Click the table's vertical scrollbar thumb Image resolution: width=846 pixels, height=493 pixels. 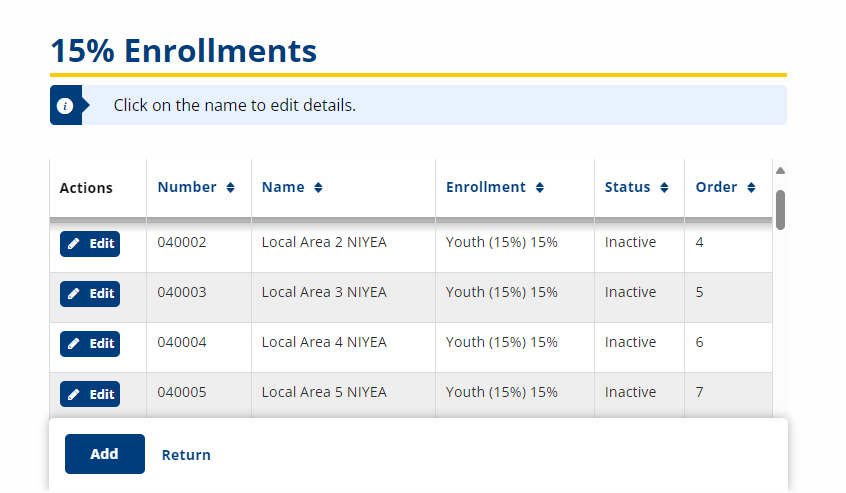pyautogui.click(x=780, y=209)
